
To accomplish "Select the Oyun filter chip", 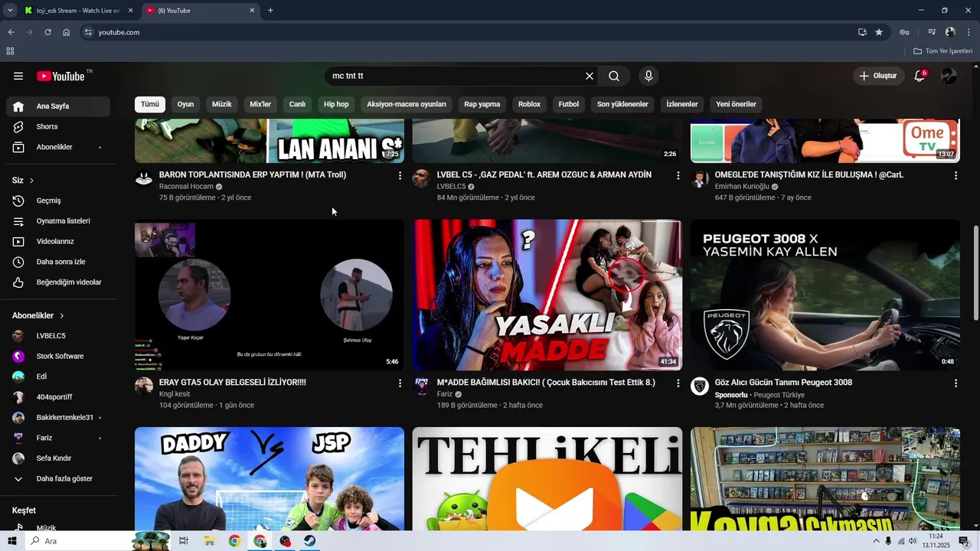I will point(186,104).
